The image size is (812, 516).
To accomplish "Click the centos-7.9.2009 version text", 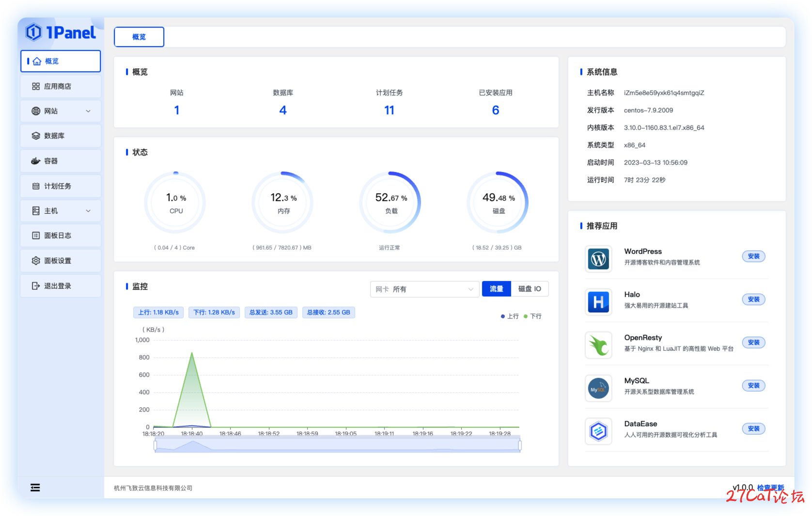I will [649, 110].
